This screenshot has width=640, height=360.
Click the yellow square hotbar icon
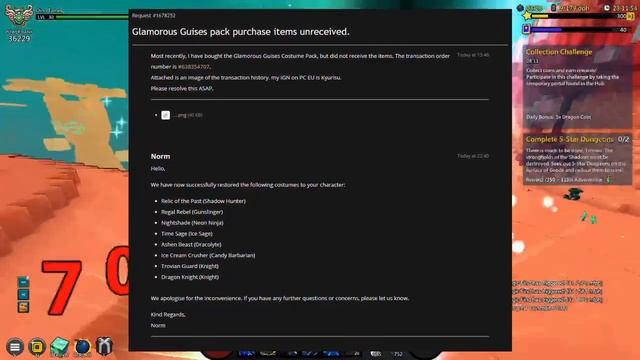37,347
